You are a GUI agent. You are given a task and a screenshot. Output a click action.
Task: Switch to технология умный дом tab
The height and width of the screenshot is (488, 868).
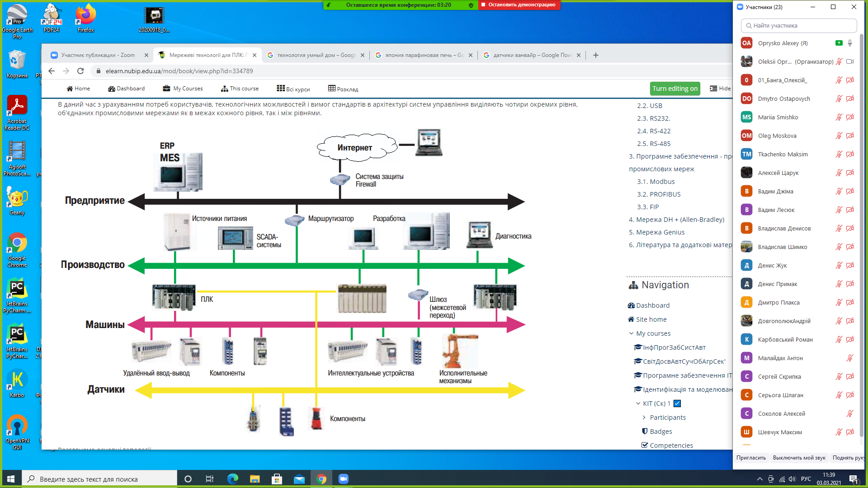(316, 55)
